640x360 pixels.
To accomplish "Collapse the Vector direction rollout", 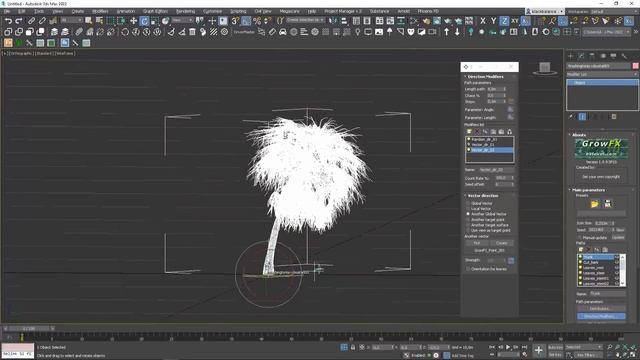I will click(483, 196).
